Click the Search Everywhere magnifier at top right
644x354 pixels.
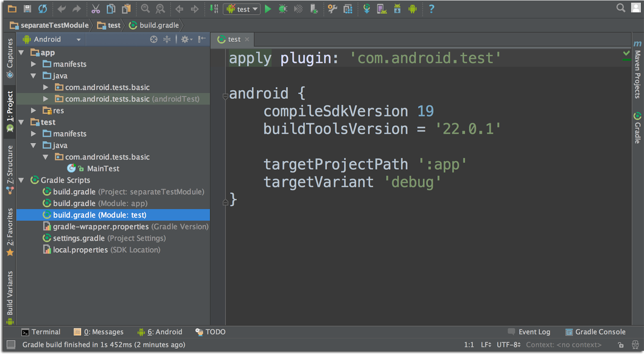621,8
